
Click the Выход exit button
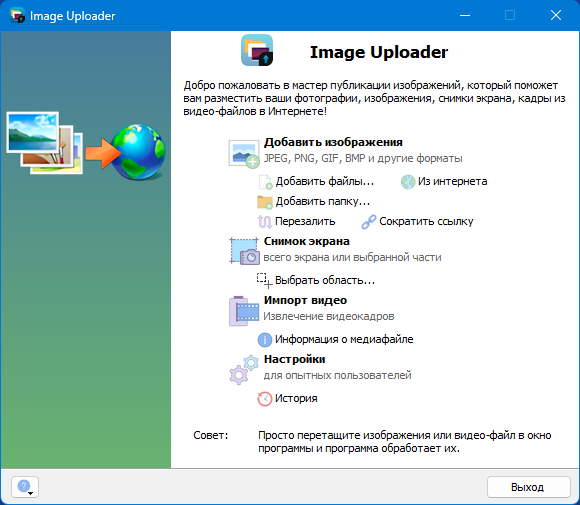tap(529, 487)
